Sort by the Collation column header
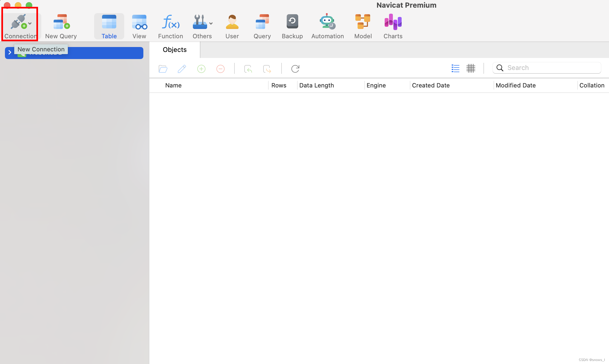The height and width of the screenshot is (364, 609). 592,86
